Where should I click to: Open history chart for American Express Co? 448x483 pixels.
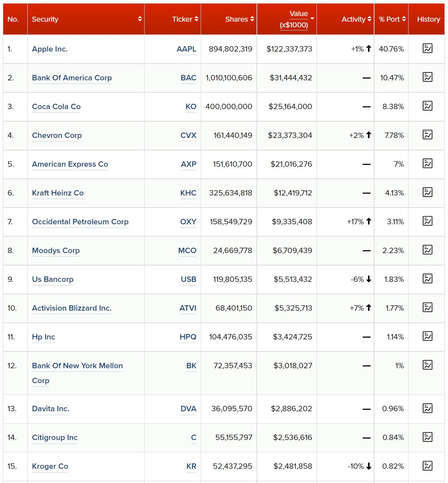click(427, 163)
